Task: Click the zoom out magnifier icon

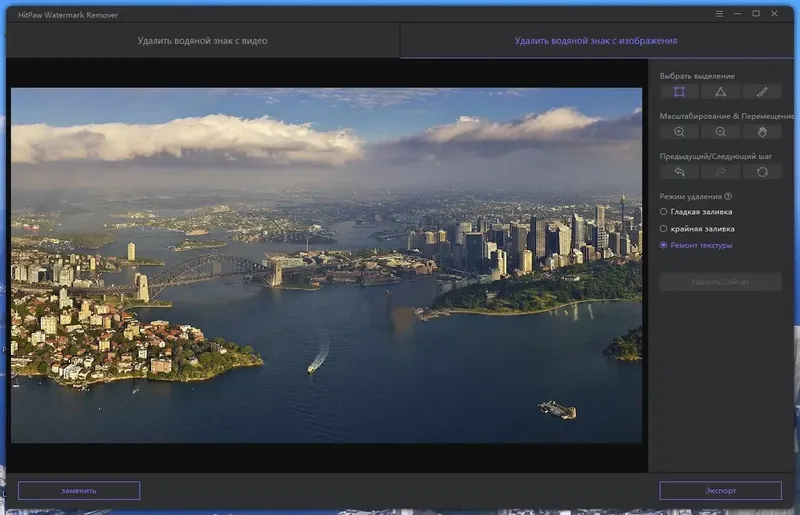Action: tap(720, 132)
